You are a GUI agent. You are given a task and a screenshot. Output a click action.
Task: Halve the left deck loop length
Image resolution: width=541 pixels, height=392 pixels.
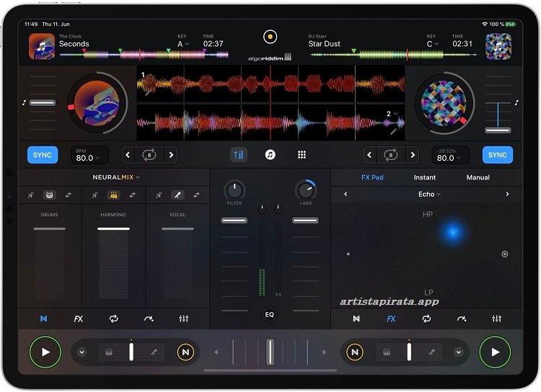(x=128, y=155)
